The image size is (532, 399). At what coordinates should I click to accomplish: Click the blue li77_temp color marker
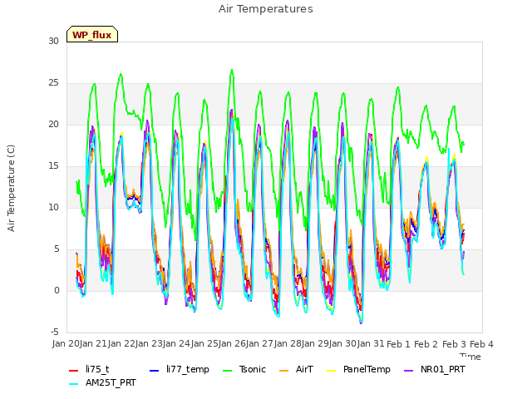[154, 371]
